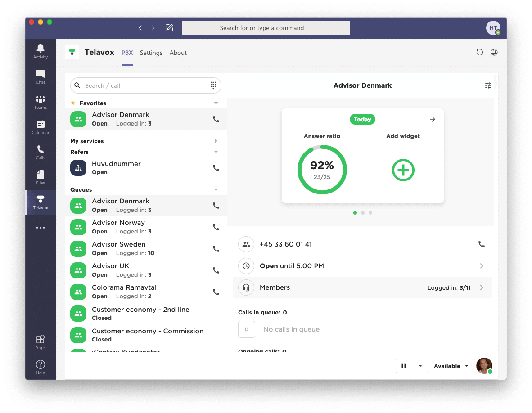Go to next widget period arrow
Screen dimensions: 532x413
(432, 119)
